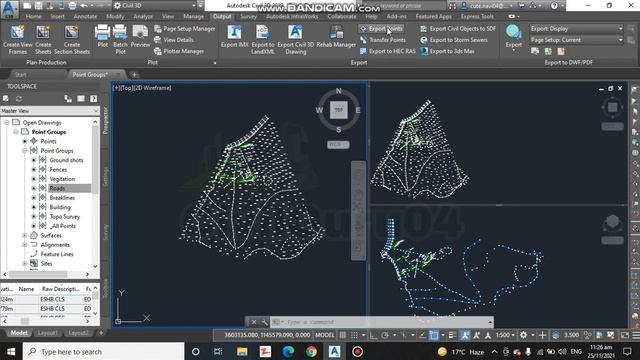This screenshot has width=640, height=360.
Task: Switch to the Analyze ribbon tab
Action: pos(143,16)
